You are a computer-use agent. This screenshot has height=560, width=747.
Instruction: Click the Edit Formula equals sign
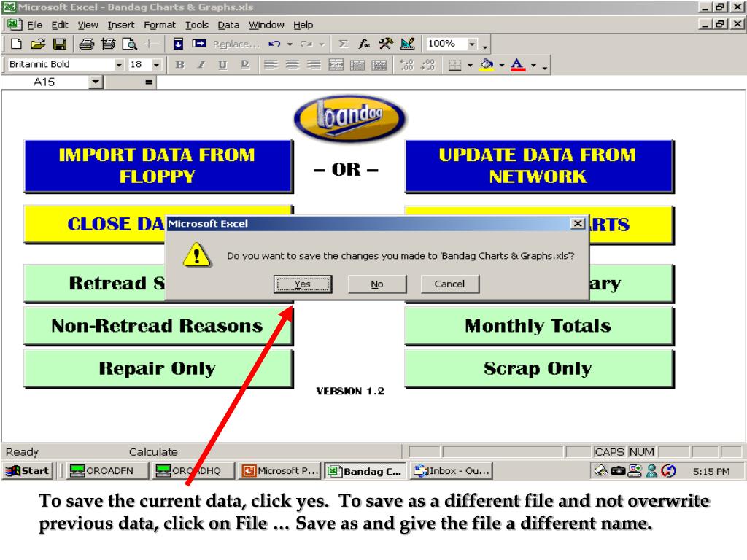(149, 82)
